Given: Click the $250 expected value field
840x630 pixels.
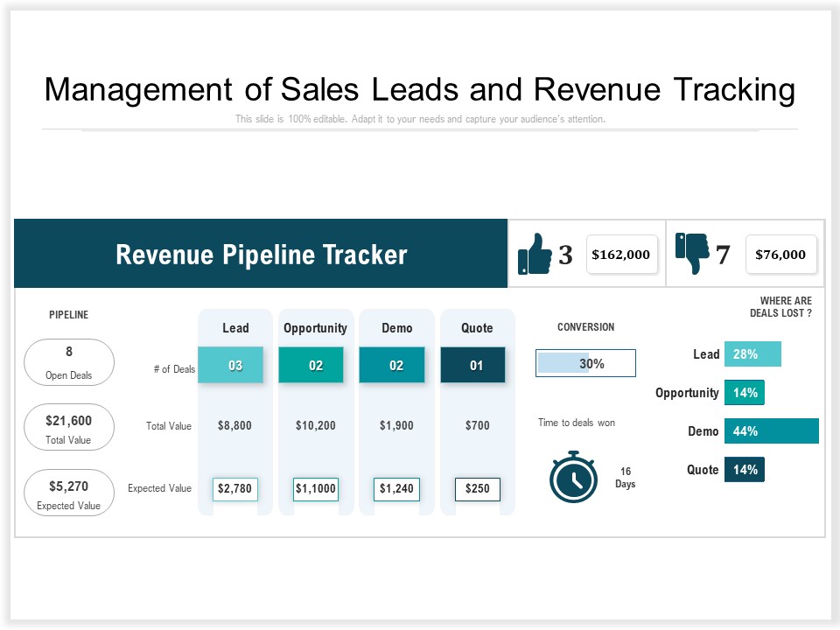Looking at the screenshot, I should pyautogui.click(x=478, y=489).
